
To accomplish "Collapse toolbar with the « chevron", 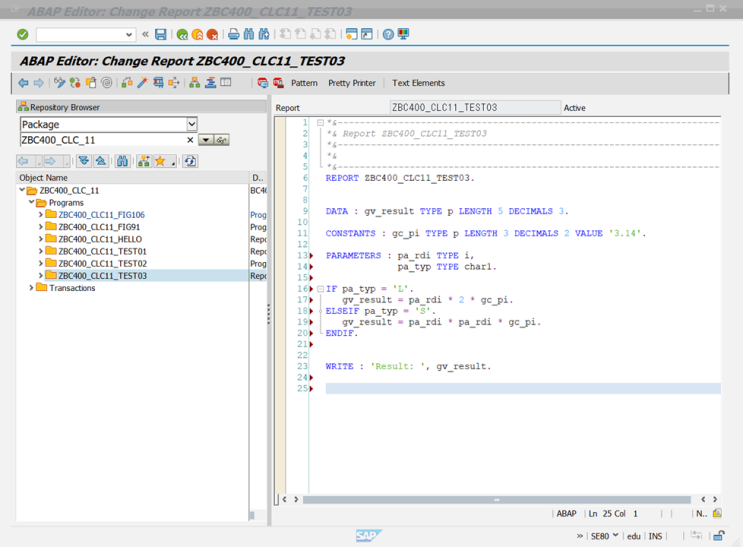I will pyautogui.click(x=145, y=34).
